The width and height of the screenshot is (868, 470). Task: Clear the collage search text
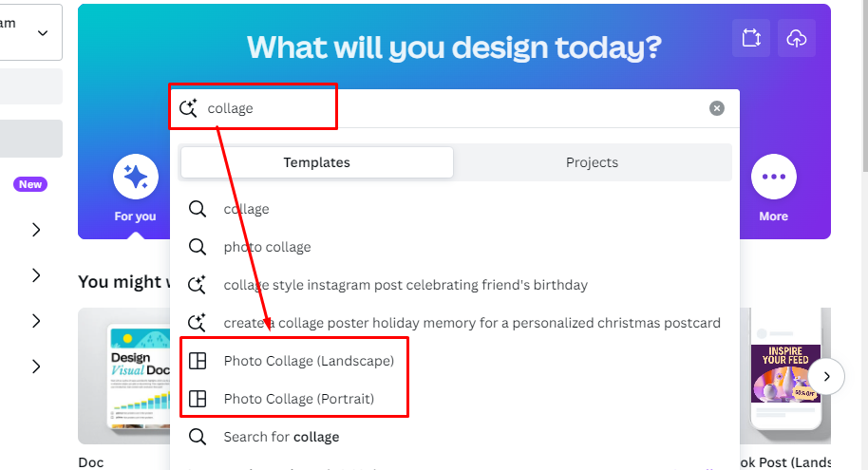coord(717,108)
